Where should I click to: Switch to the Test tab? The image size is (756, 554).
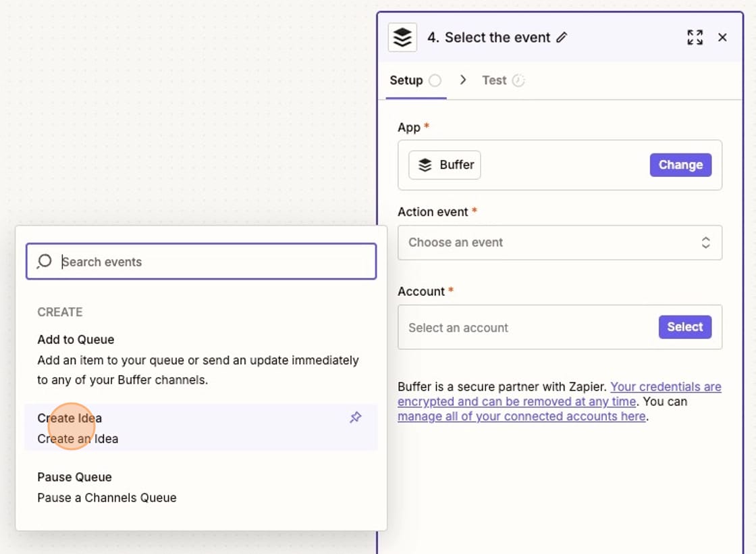click(504, 80)
